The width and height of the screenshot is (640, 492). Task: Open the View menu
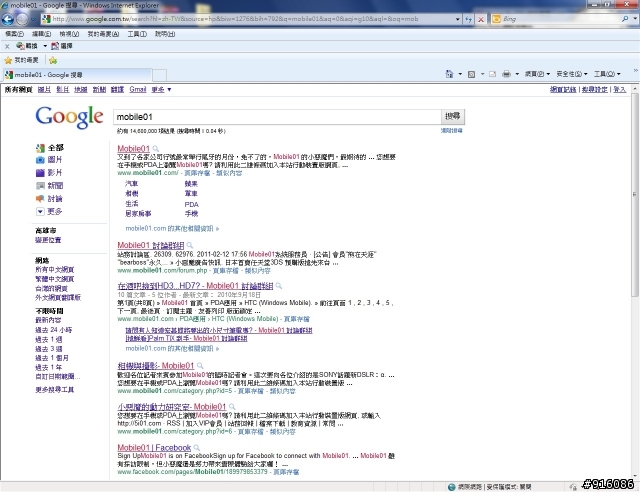click(x=69, y=34)
